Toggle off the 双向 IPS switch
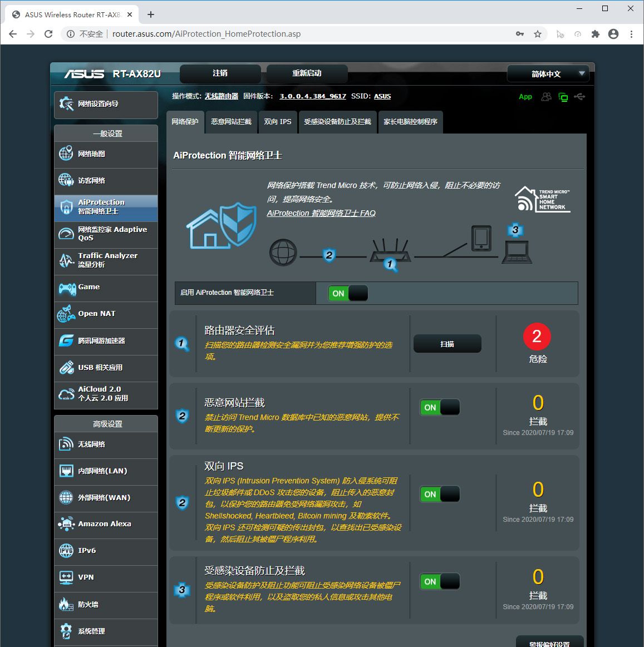This screenshot has width=644, height=647. pyautogui.click(x=439, y=494)
